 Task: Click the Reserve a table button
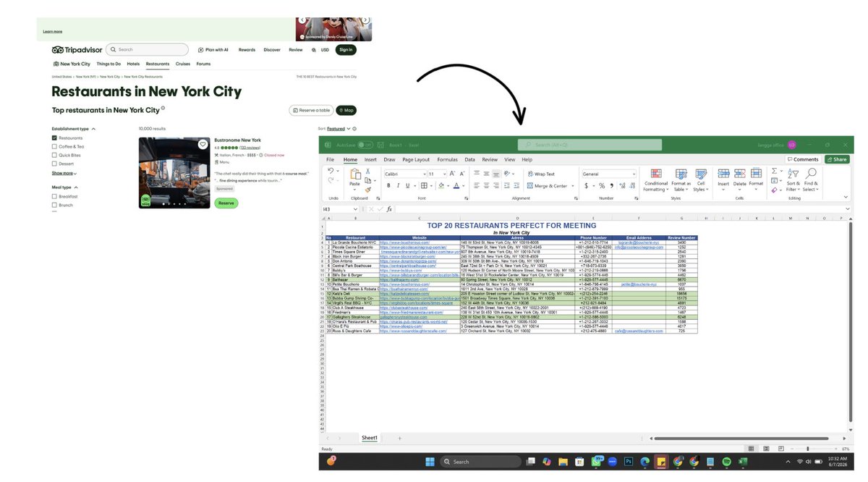click(x=311, y=111)
